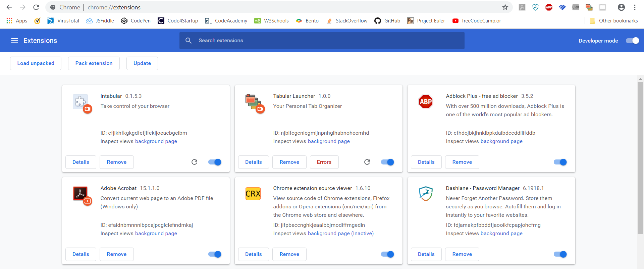The width and height of the screenshot is (644, 269).
Task: Inspect Dashlane background page link
Action: point(501,233)
